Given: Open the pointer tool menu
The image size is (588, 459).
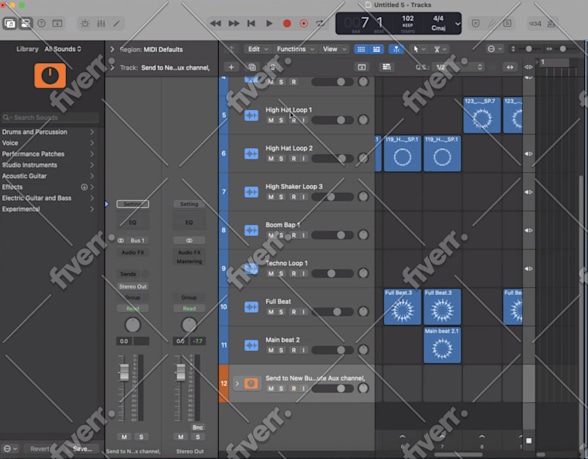Looking at the screenshot, I should pos(418,50).
